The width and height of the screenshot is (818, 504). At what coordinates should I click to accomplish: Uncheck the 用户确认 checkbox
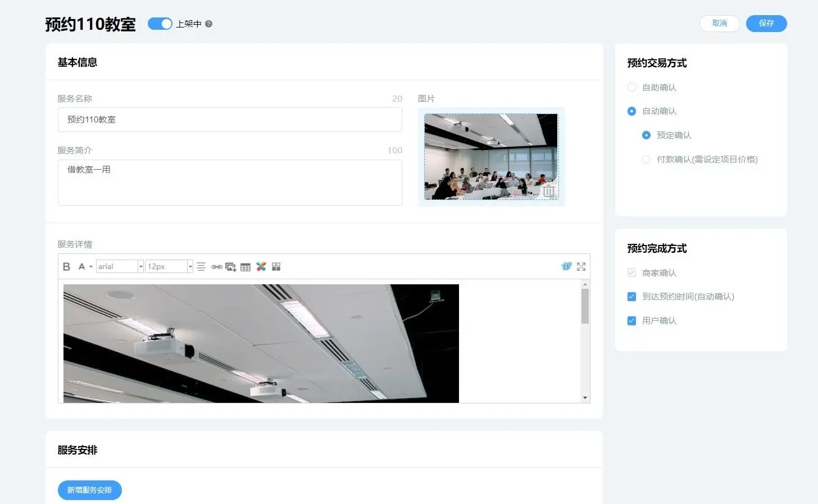coord(631,321)
